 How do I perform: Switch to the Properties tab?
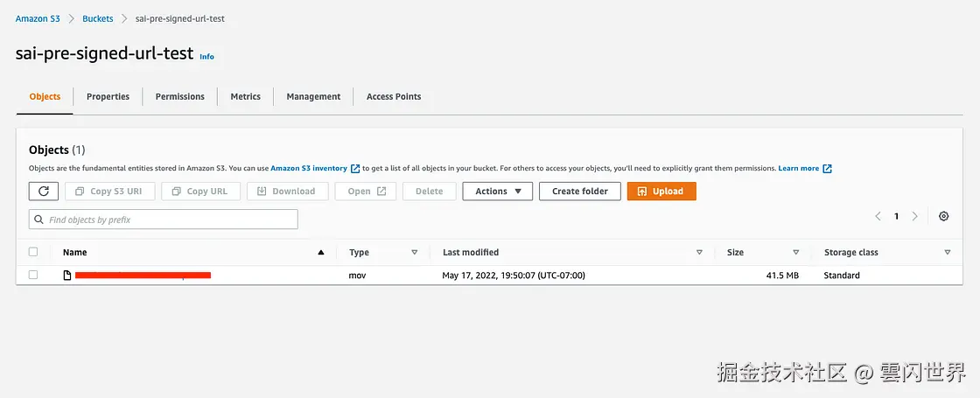(108, 97)
